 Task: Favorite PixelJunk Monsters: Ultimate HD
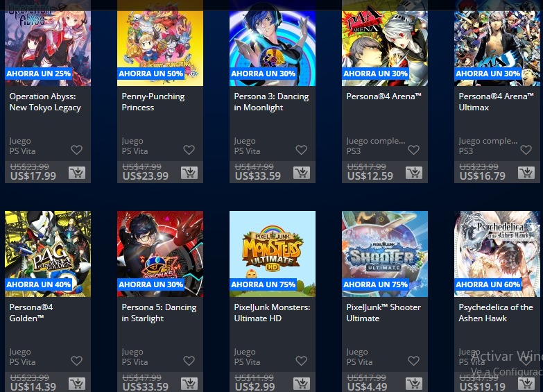click(x=301, y=361)
